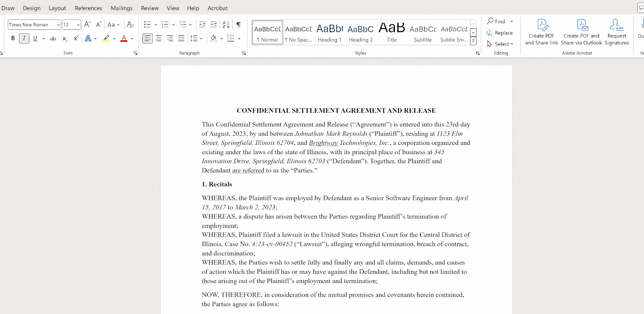Viewport: 644px width, 314px height.
Task: Apply red font color
Action: [x=124, y=39]
